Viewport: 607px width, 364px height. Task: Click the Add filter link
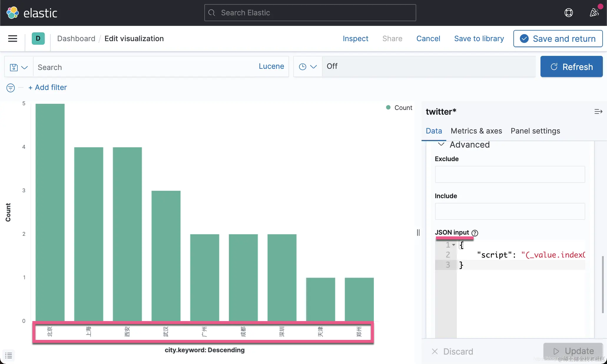pyautogui.click(x=48, y=88)
